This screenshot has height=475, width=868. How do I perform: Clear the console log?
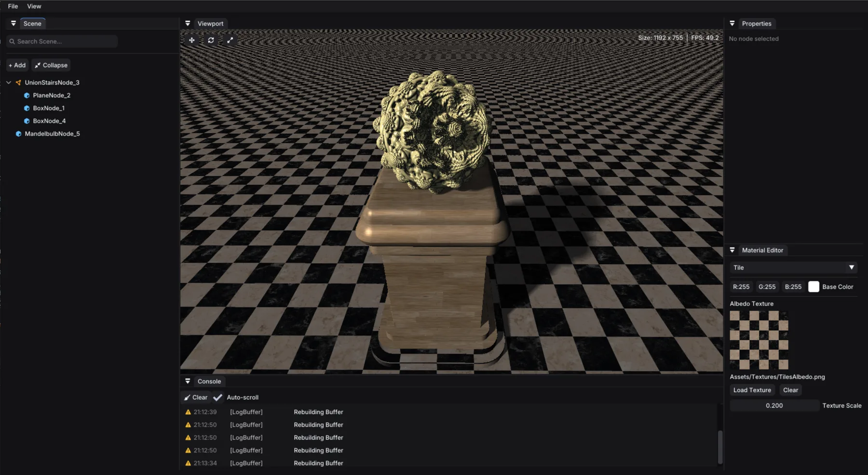point(196,397)
